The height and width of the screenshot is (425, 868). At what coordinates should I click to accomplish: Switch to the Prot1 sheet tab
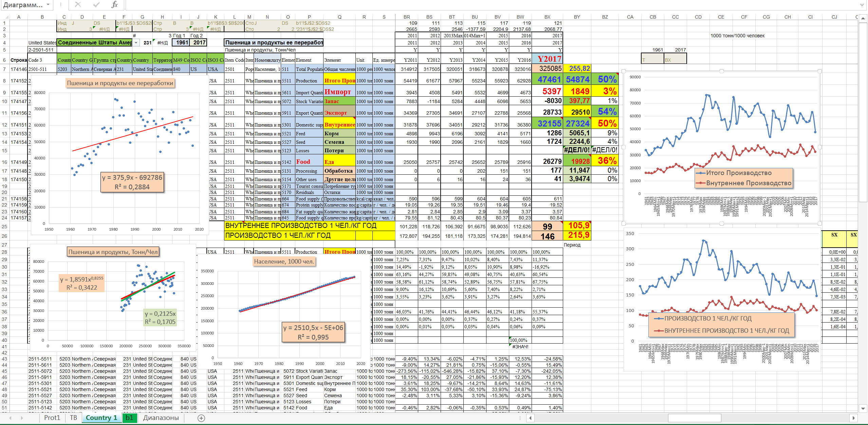[52, 418]
